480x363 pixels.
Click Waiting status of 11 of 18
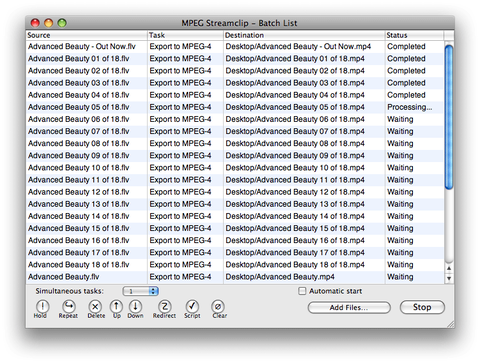400,180
